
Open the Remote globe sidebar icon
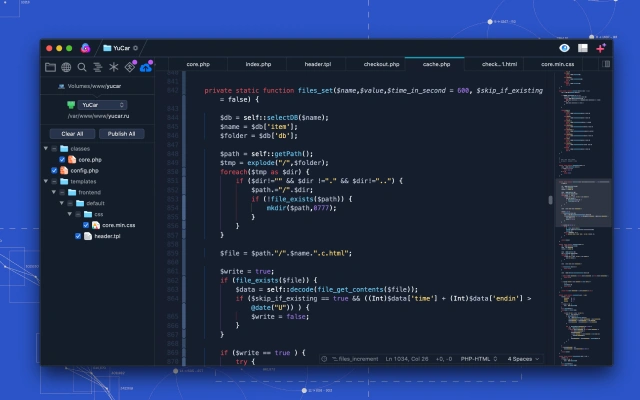66,67
